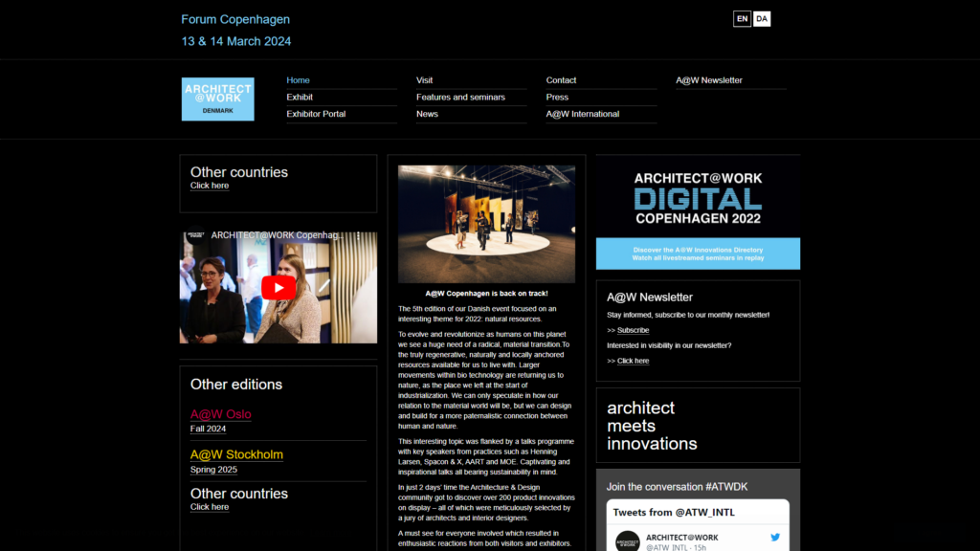Click the Innovations Directory blue bar

pyautogui.click(x=698, y=253)
